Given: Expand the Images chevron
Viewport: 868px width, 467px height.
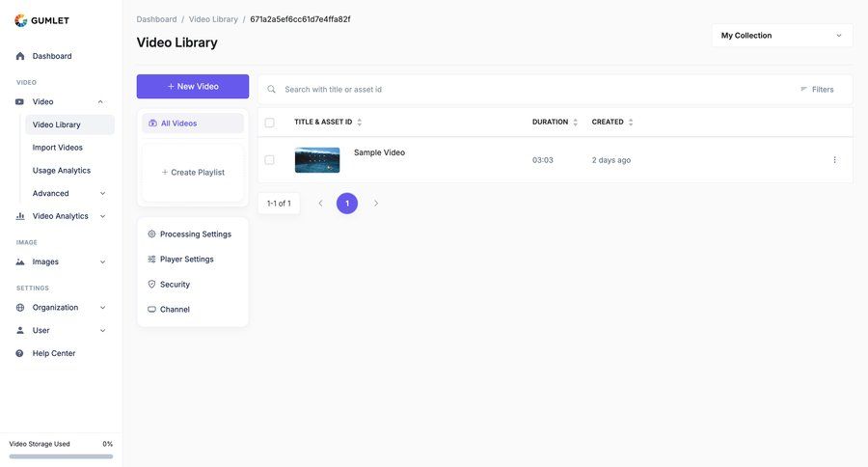Looking at the screenshot, I should point(102,262).
